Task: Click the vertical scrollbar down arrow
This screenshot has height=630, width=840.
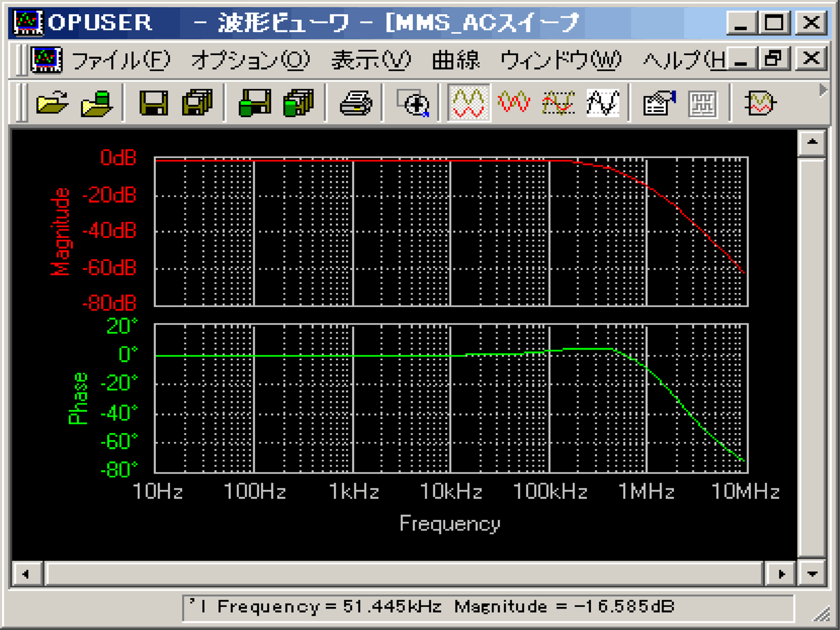Action: (812, 574)
